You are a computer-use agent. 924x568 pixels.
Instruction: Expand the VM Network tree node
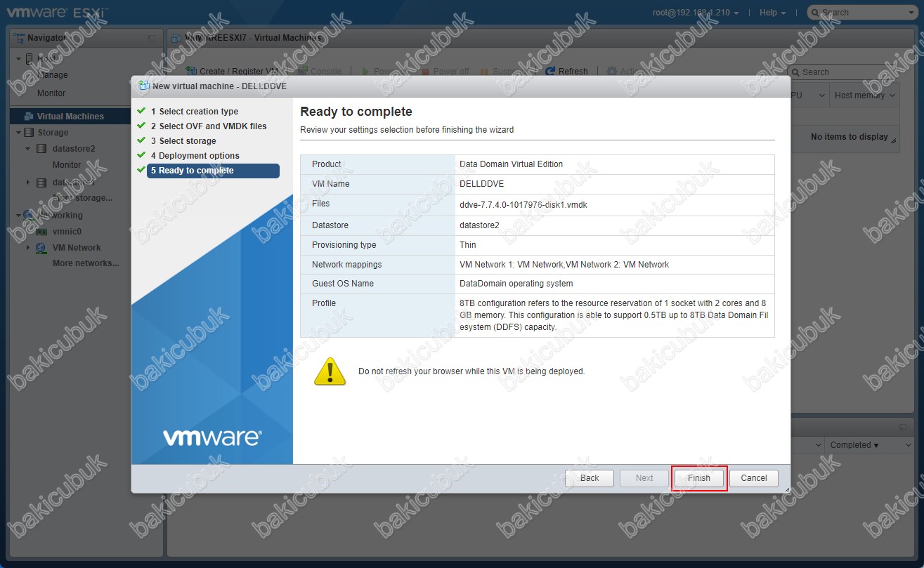point(28,248)
